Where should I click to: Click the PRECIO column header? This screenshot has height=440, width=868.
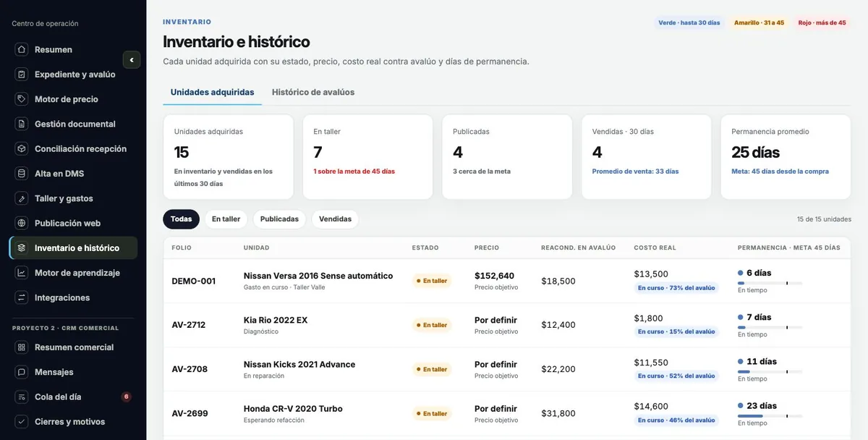coord(487,247)
